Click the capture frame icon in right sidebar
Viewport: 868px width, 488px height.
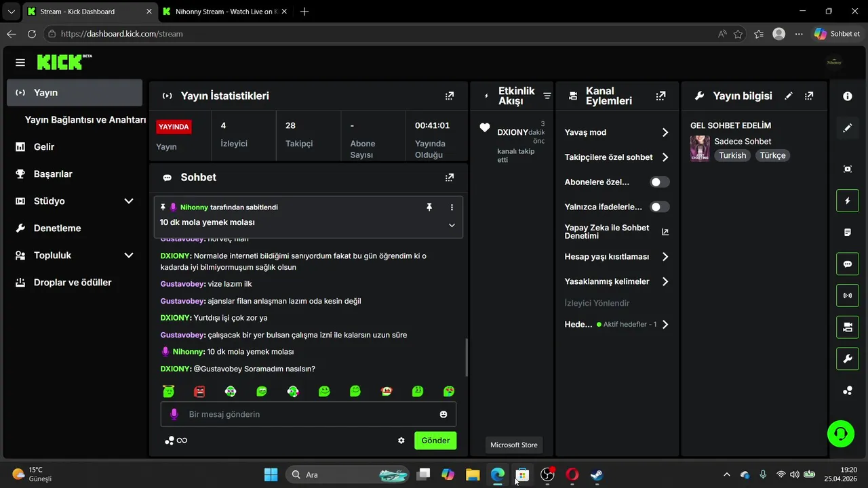click(x=848, y=169)
